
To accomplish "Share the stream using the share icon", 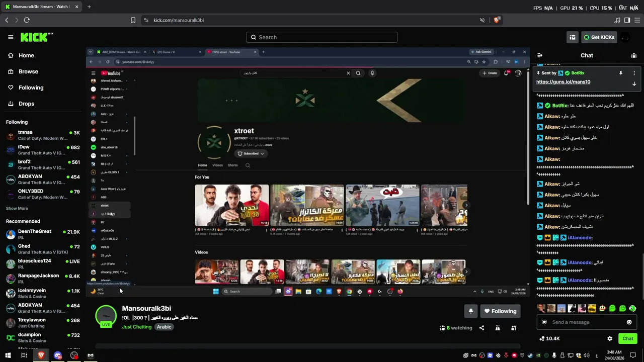I will [481, 328].
